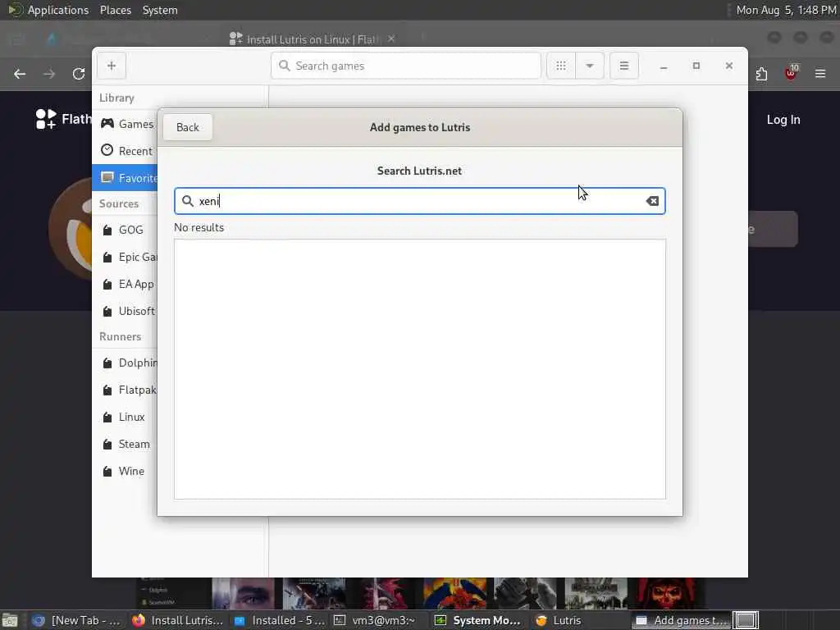
Task: Select Linux runner in sidebar
Action: click(126, 417)
